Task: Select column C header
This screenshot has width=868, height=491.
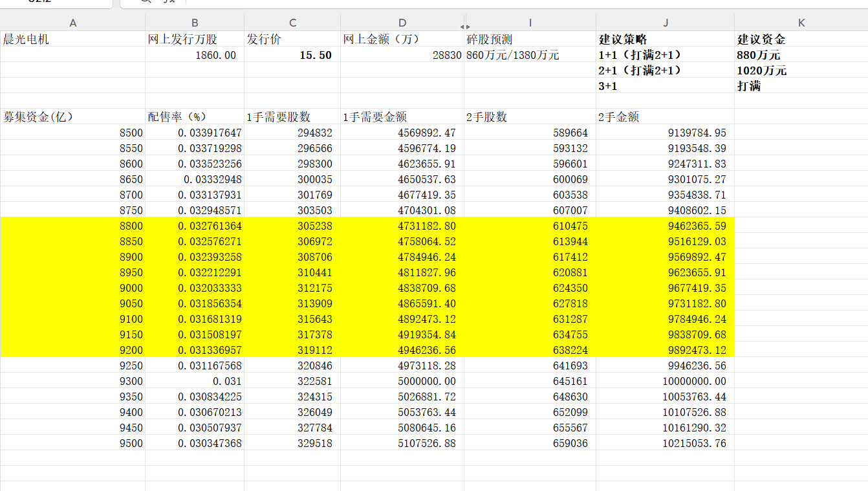Action: pyautogui.click(x=292, y=23)
